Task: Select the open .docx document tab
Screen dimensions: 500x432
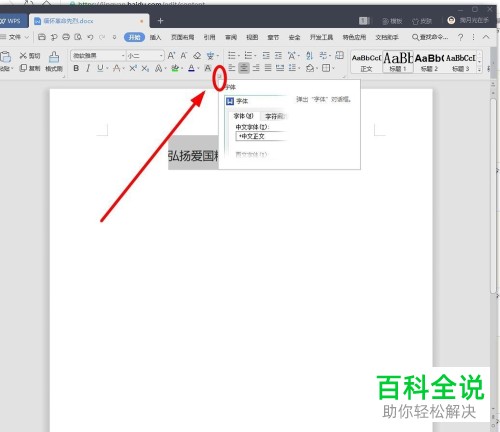Action: (x=89, y=21)
